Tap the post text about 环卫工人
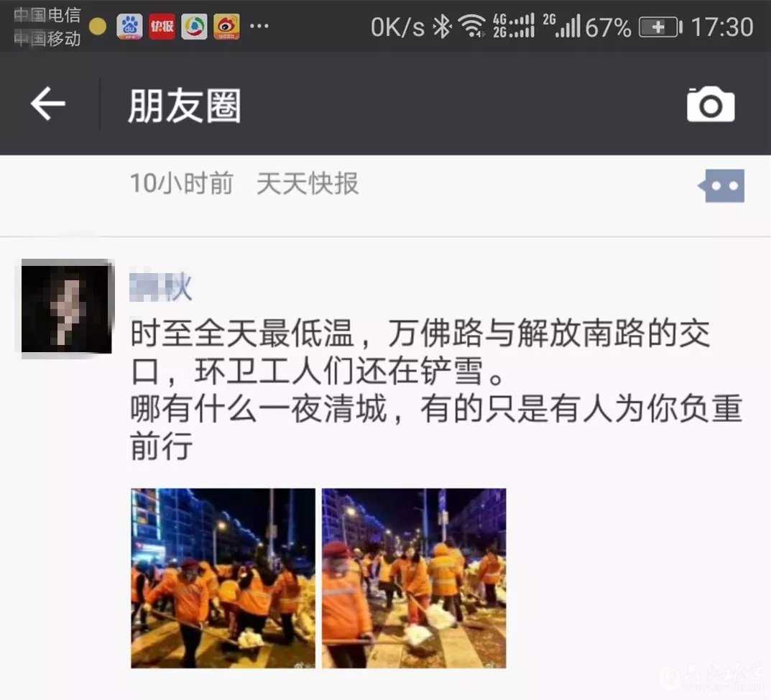 coord(437,390)
